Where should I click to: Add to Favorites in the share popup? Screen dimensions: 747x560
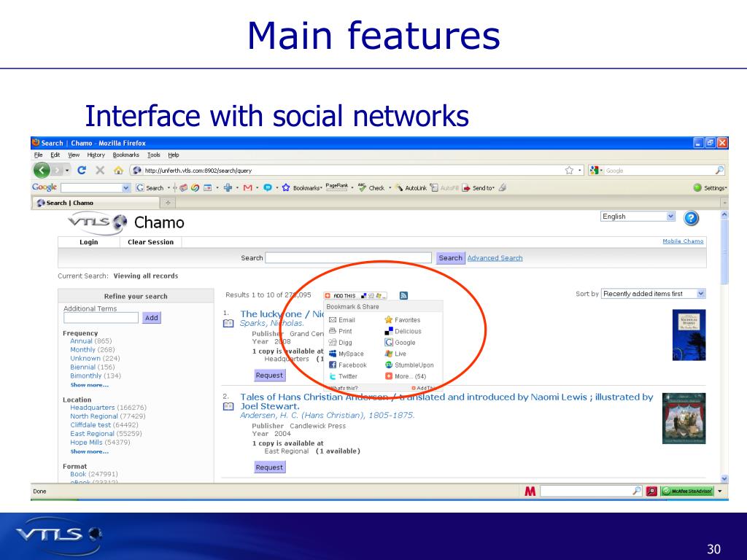pyautogui.click(x=403, y=320)
